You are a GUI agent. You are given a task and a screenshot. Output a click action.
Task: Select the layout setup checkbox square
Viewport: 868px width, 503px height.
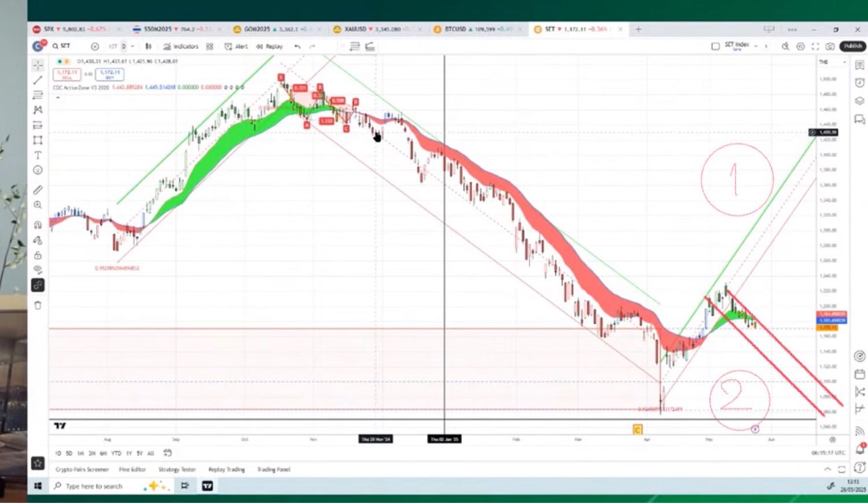point(715,46)
